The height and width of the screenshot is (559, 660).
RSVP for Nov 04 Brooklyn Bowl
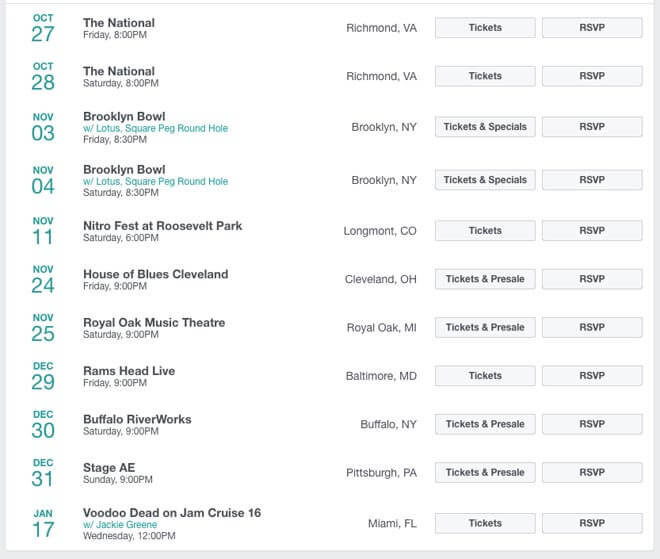[x=592, y=180]
